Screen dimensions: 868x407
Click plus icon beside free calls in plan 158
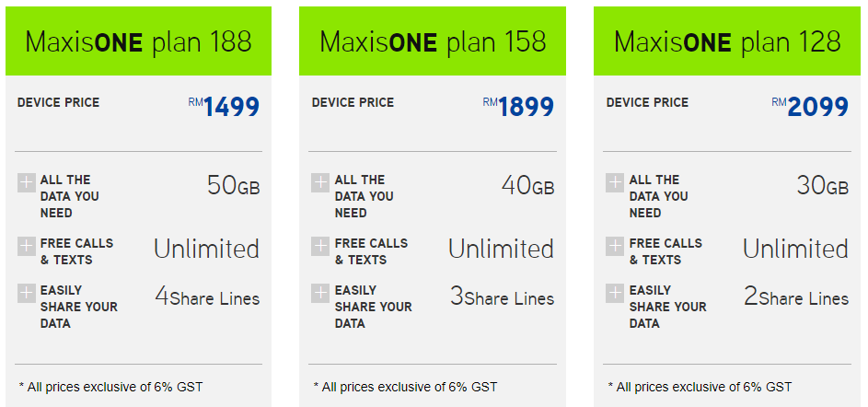pos(320,246)
